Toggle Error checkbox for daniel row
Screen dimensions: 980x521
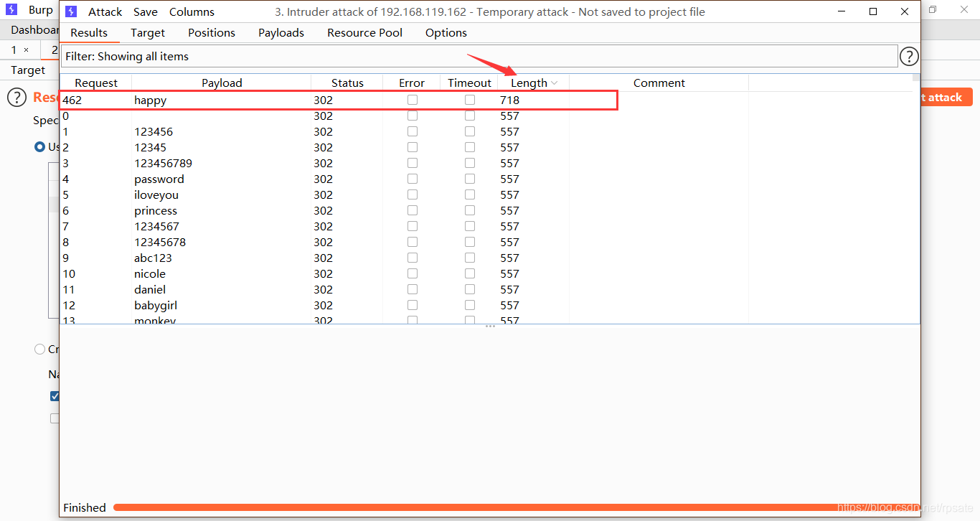(x=413, y=289)
